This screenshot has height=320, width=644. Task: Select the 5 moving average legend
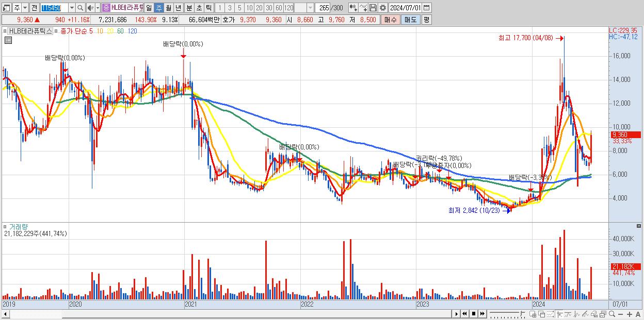(x=91, y=31)
